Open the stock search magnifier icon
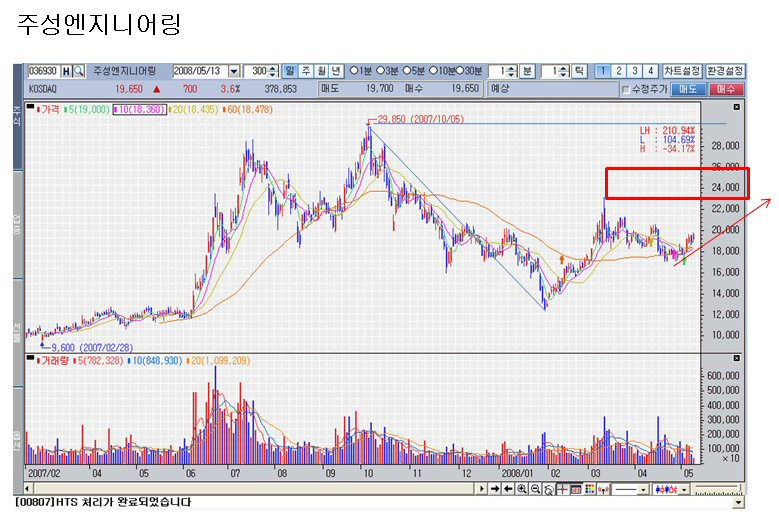This screenshot has width=779, height=512. pyautogui.click(x=78, y=71)
